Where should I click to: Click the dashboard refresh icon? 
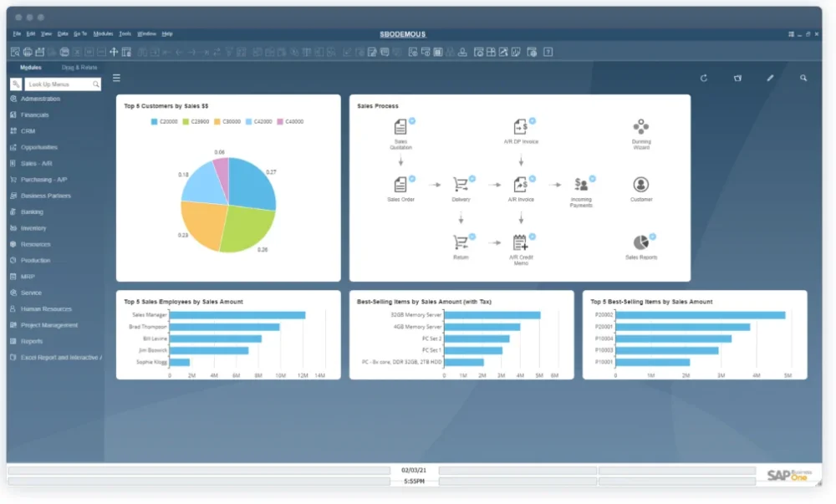point(704,78)
